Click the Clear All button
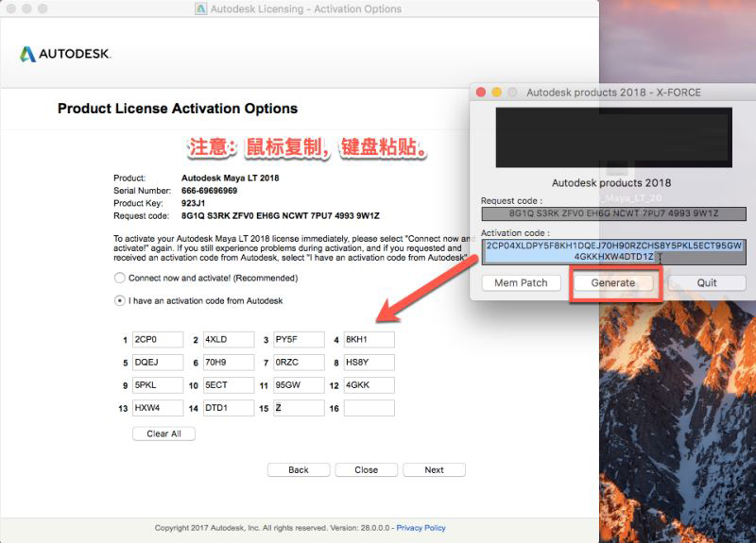This screenshot has height=543, width=756. point(163,433)
